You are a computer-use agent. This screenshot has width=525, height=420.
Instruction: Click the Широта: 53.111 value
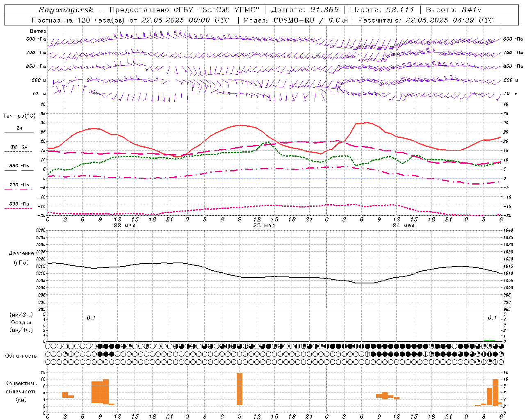[x=382, y=10]
